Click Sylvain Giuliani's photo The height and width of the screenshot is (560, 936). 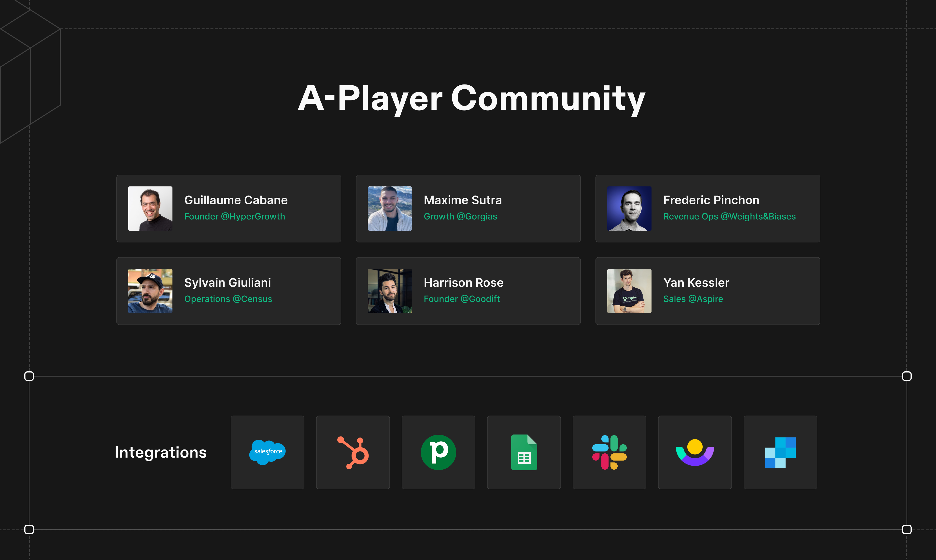[150, 291]
